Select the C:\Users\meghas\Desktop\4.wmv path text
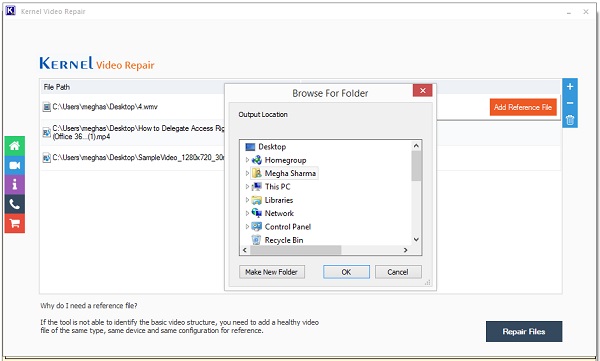The height and width of the screenshot is (361, 600). coord(105,107)
